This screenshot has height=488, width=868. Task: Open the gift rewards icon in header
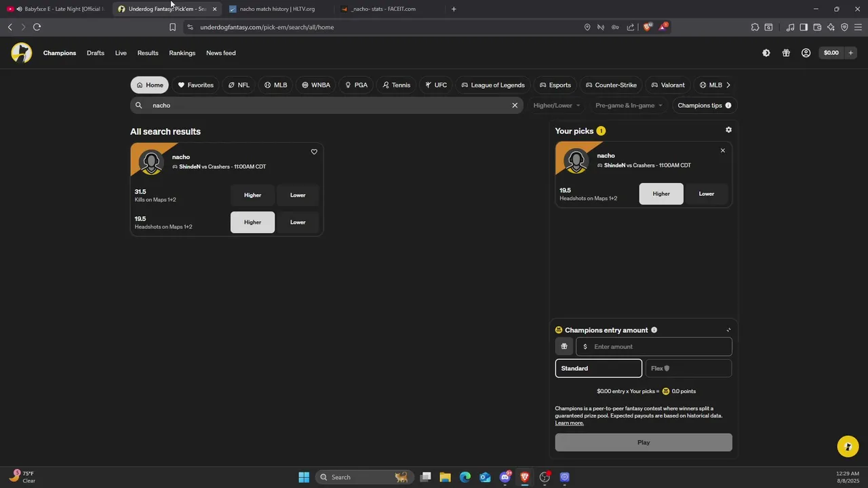[x=786, y=53]
